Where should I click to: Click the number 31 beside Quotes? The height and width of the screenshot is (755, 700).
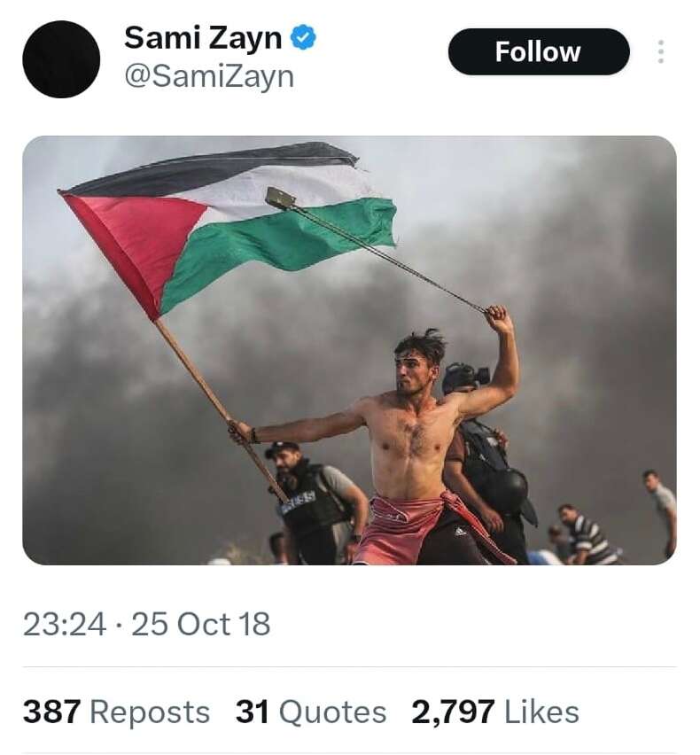[x=252, y=712]
